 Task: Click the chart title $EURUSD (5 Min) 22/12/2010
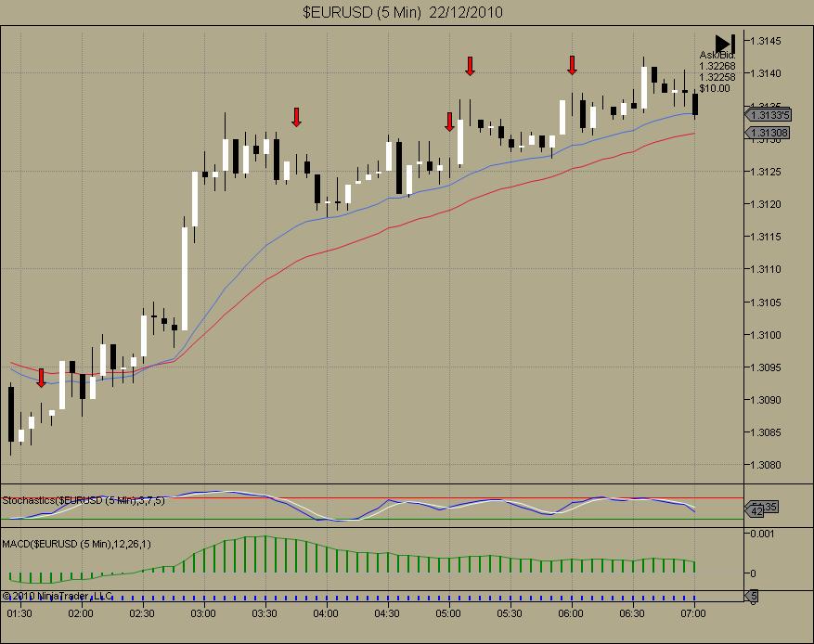[403, 12]
